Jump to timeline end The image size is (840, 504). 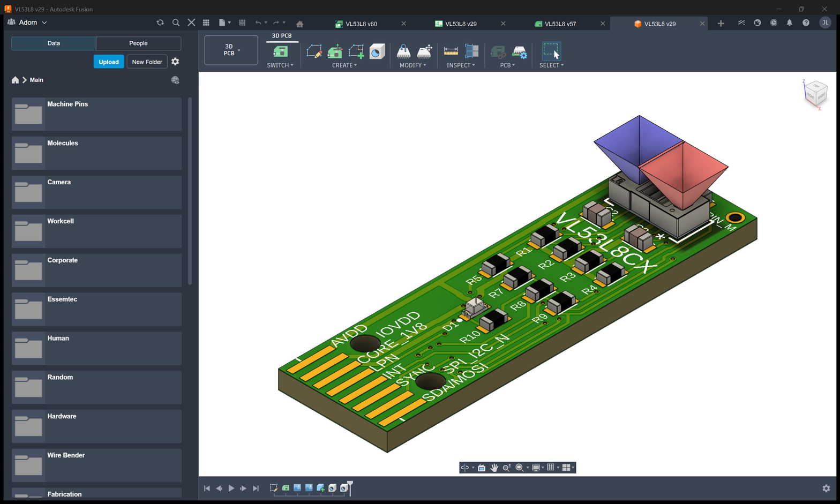(256, 488)
